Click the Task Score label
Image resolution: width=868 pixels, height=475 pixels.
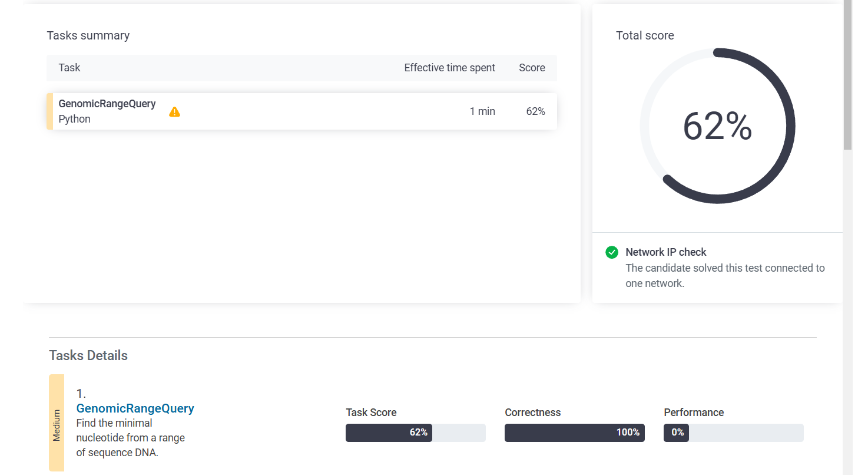pos(371,413)
